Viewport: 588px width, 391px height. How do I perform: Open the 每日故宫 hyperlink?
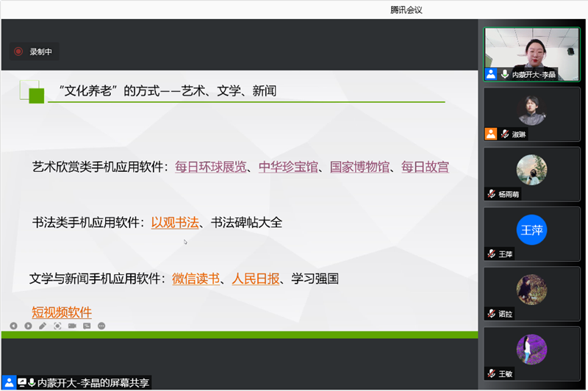(426, 167)
